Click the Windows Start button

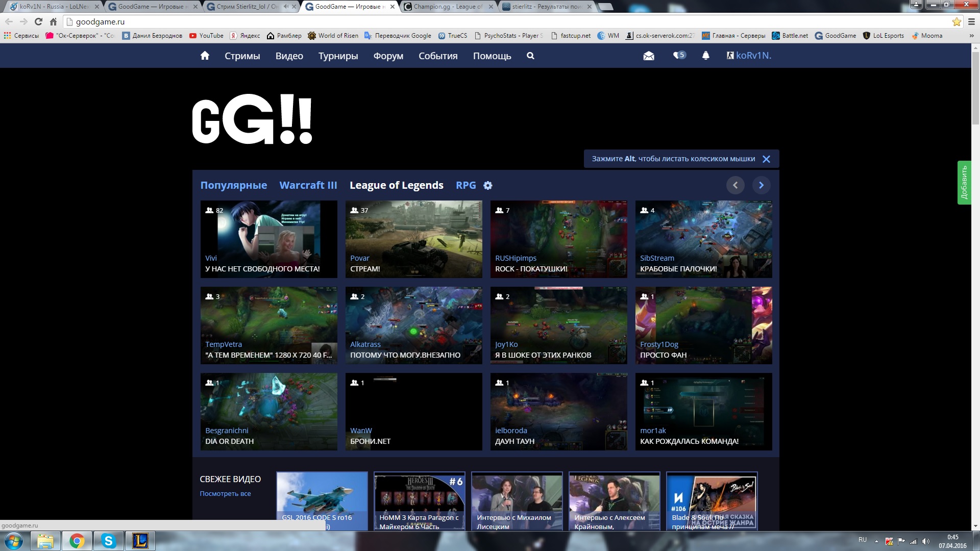pos(14,541)
